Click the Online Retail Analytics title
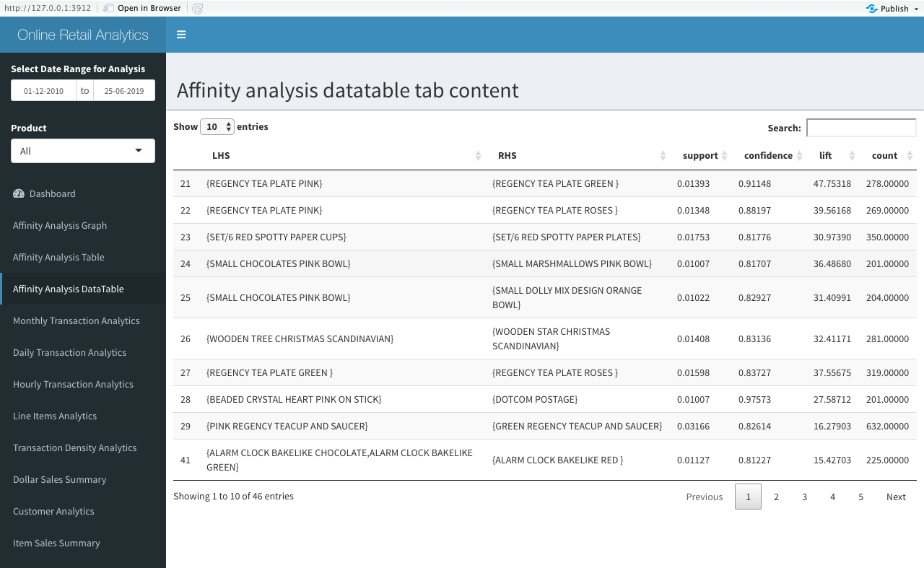Screen dimensions: 924x568 coord(83,35)
